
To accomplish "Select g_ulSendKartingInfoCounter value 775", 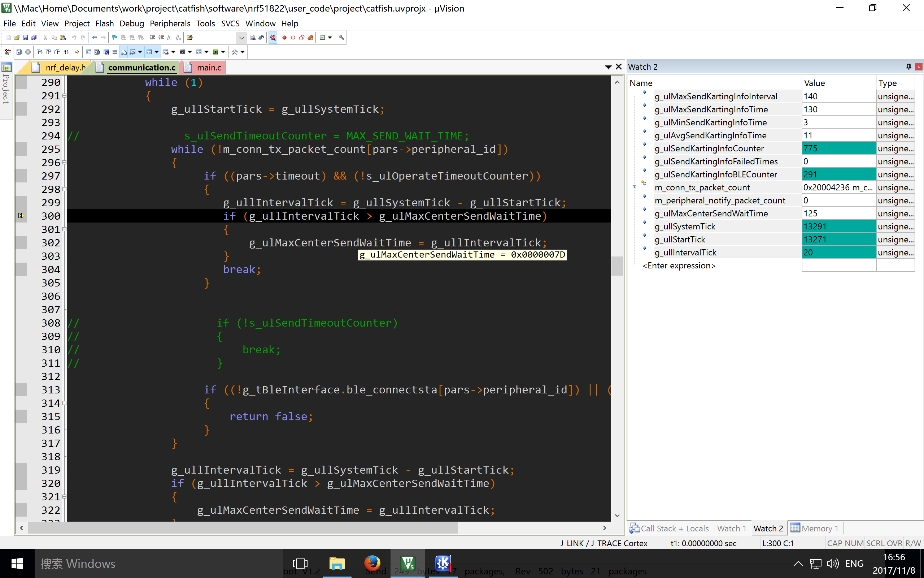I will point(838,148).
